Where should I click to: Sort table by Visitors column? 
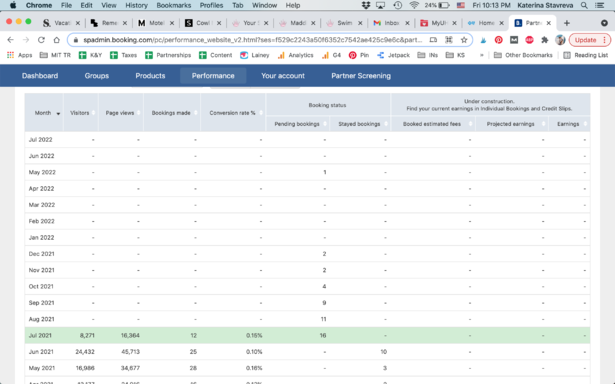pos(81,113)
